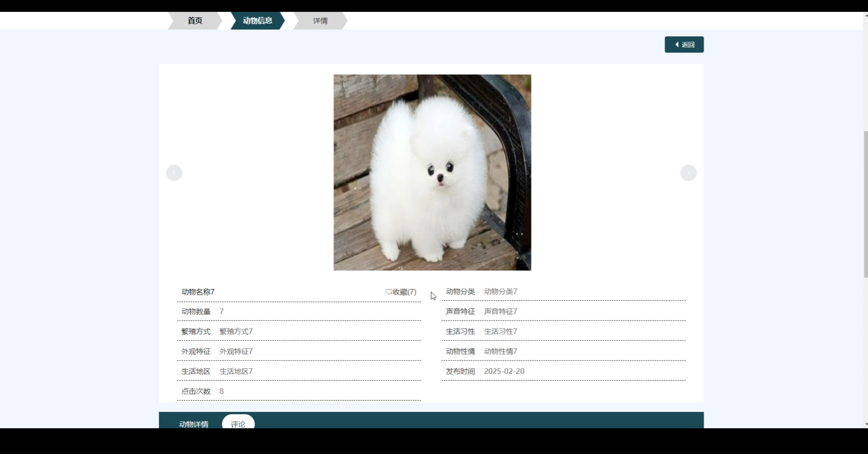Switch to the 动物详情 tab

coord(193,424)
